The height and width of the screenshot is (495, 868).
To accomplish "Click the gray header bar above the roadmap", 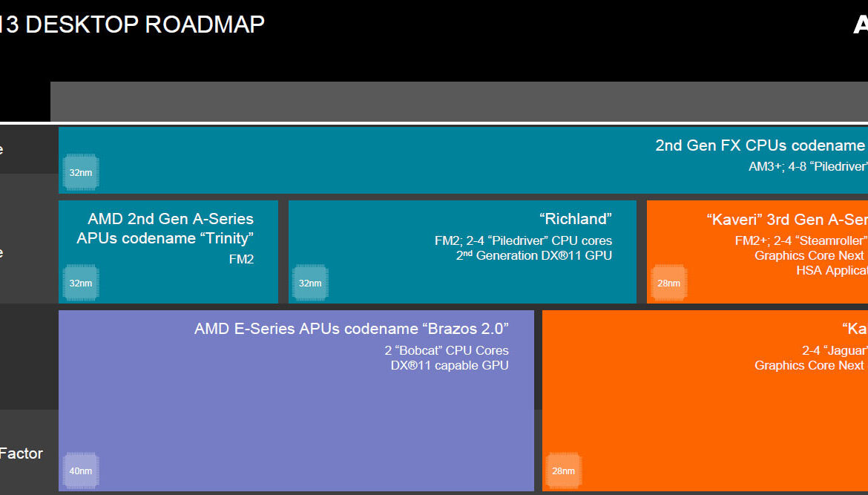I will click(x=445, y=102).
